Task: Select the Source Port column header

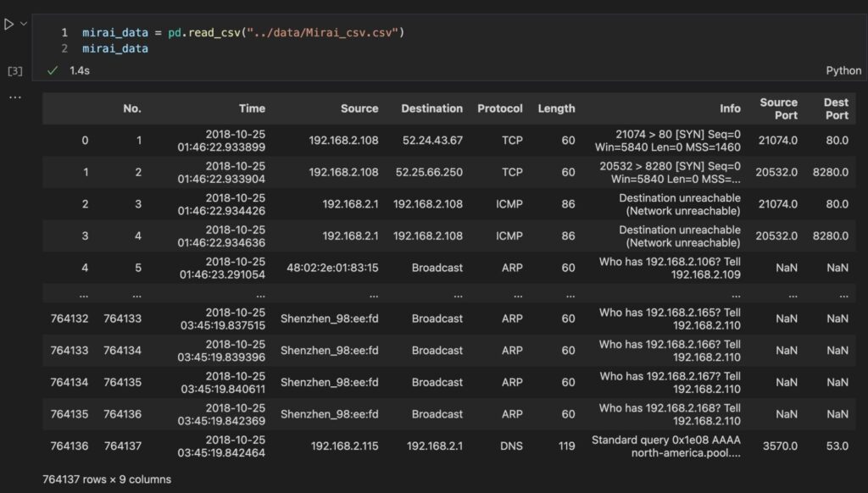Action: pyautogui.click(x=778, y=108)
